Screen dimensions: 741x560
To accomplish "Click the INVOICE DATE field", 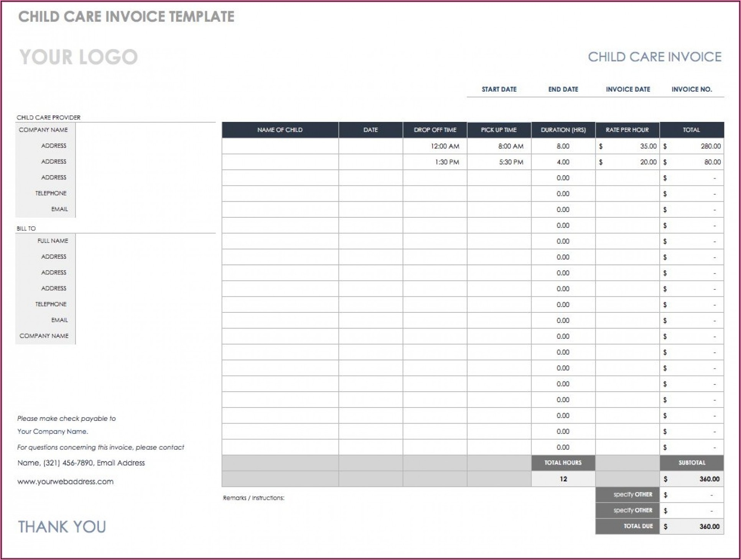I will click(628, 89).
